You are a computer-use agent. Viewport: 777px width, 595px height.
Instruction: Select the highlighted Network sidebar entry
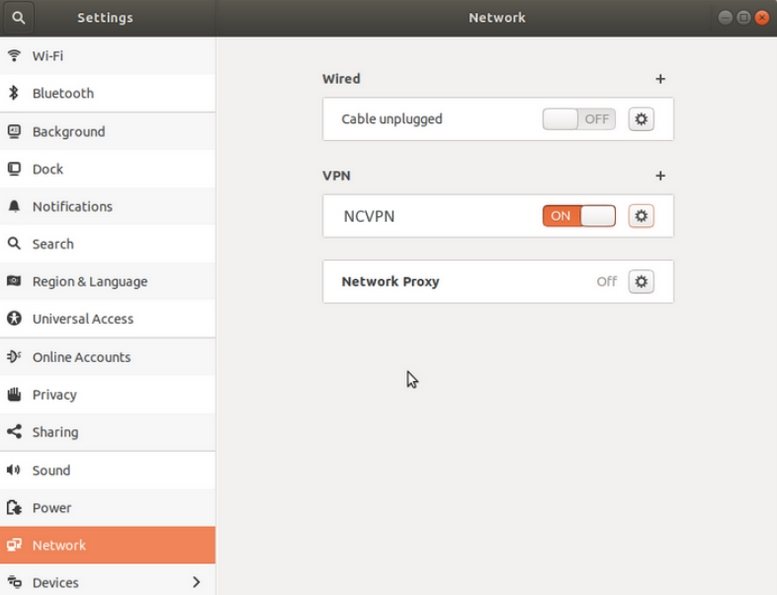(108, 545)
